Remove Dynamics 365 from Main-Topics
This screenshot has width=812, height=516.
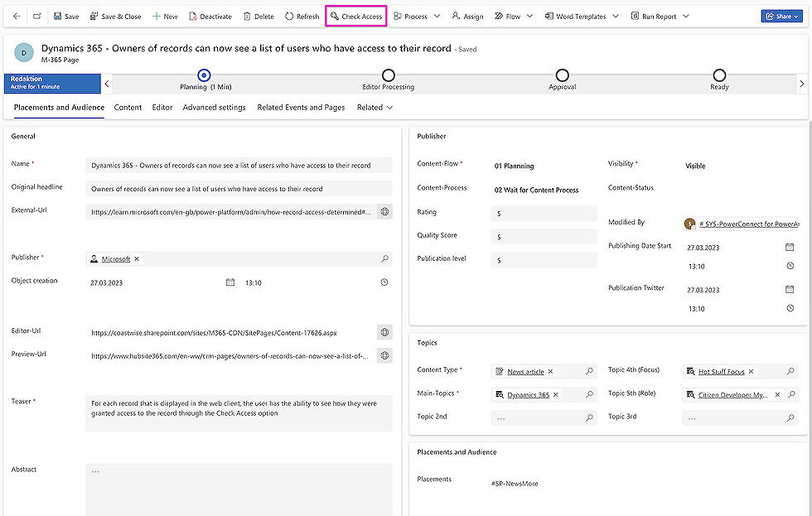(x=556, y=395)
